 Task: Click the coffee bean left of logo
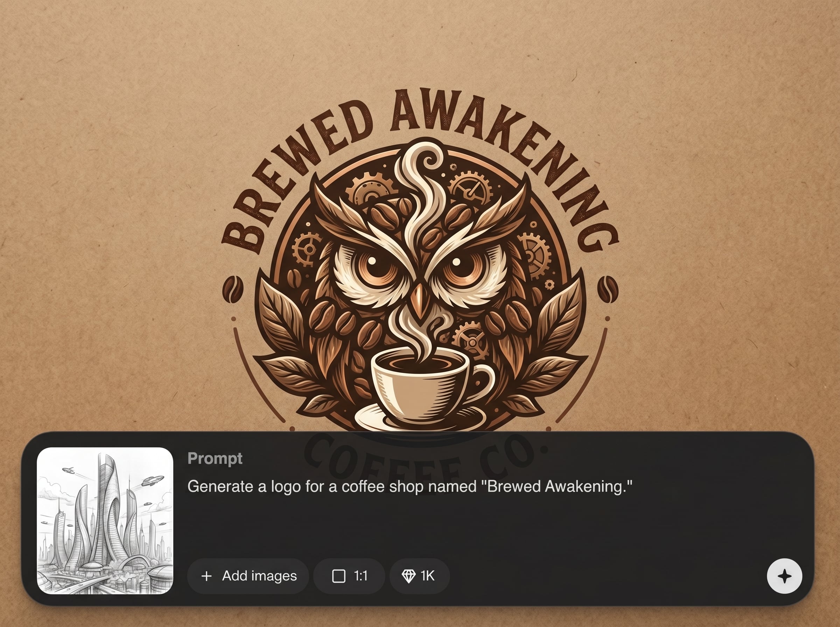[x=233, y=289]
